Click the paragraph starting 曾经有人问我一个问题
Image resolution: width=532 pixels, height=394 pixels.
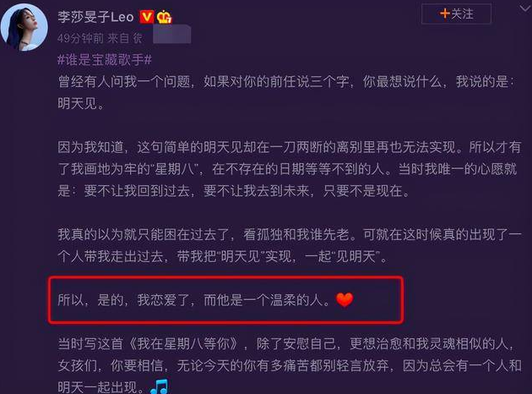[x=287, y=92]
